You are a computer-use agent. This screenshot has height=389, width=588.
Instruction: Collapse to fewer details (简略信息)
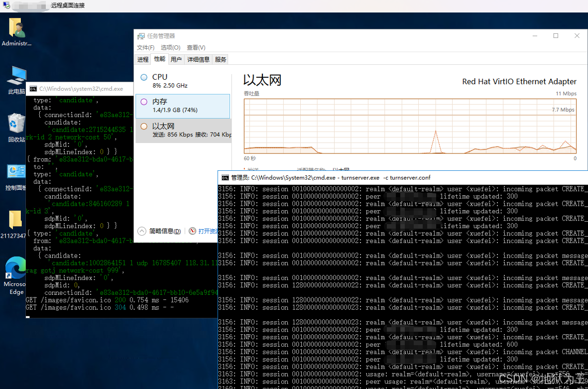(x=159, y=231)
